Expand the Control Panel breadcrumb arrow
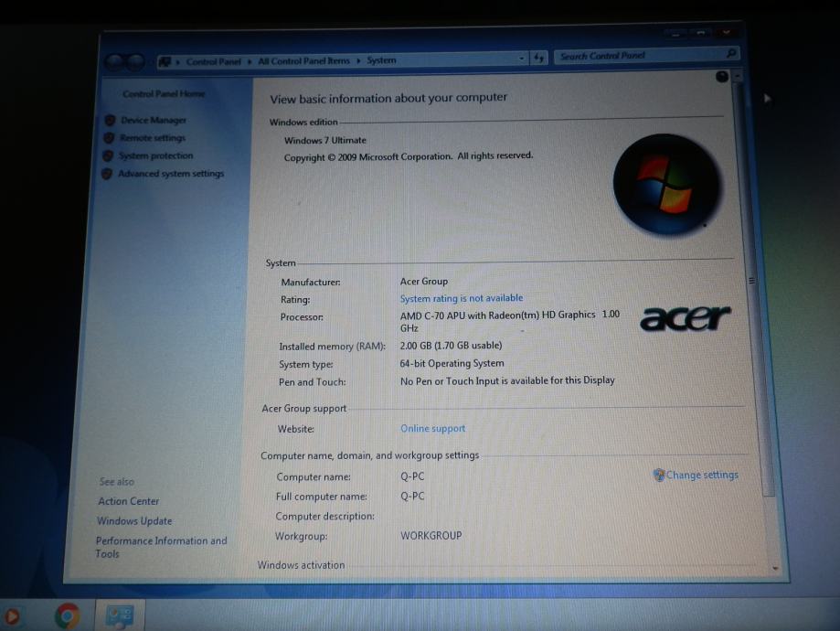Image resolution: width=840 pixels, height=631 pixels. (250, 61)
